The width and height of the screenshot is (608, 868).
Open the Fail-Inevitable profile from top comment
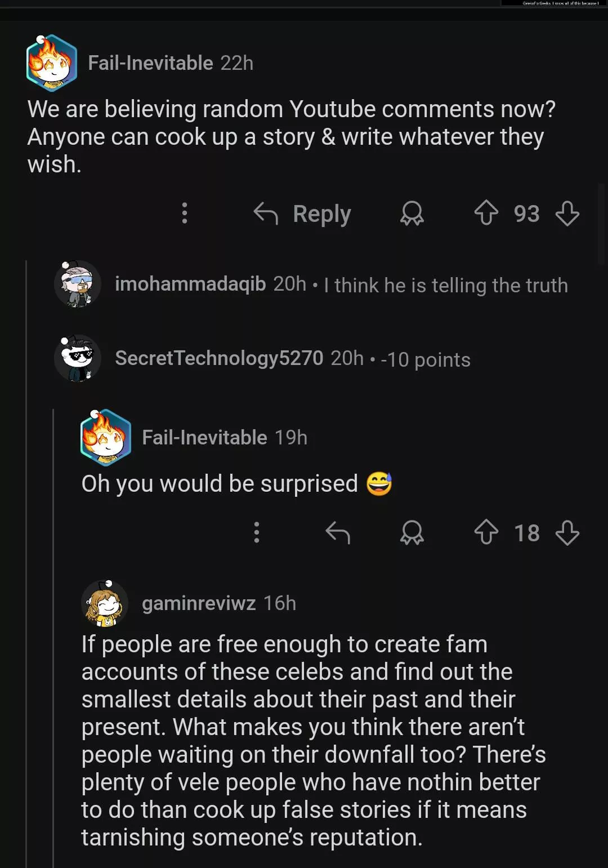click(x=150, y=63)
